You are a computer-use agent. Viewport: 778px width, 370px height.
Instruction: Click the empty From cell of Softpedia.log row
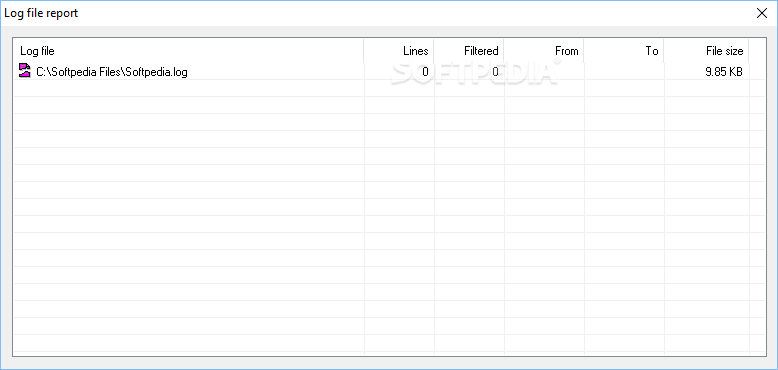544,72
